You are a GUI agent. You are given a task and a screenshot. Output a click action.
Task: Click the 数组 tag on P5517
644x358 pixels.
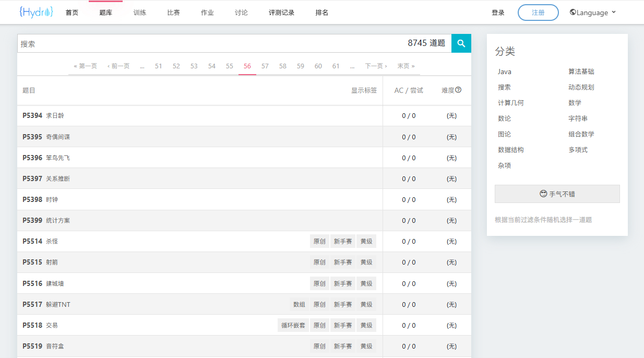[x=299, y=304]
